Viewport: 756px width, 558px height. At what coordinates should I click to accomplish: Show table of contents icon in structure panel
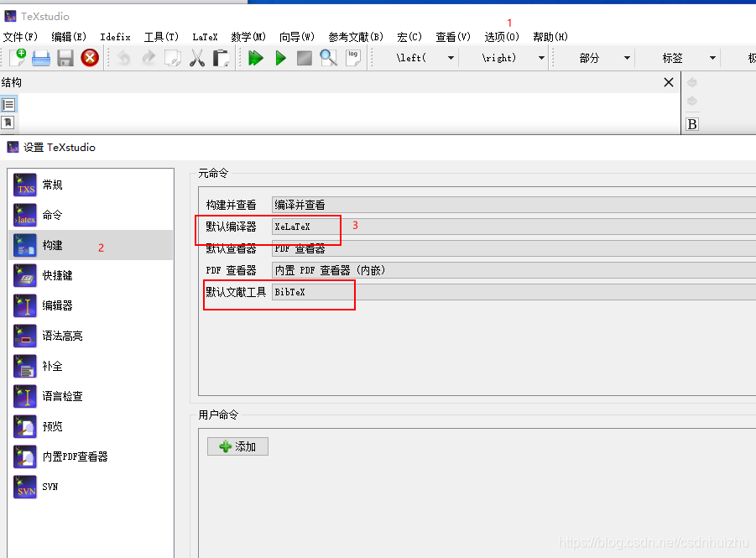click(x=8, y=104)
